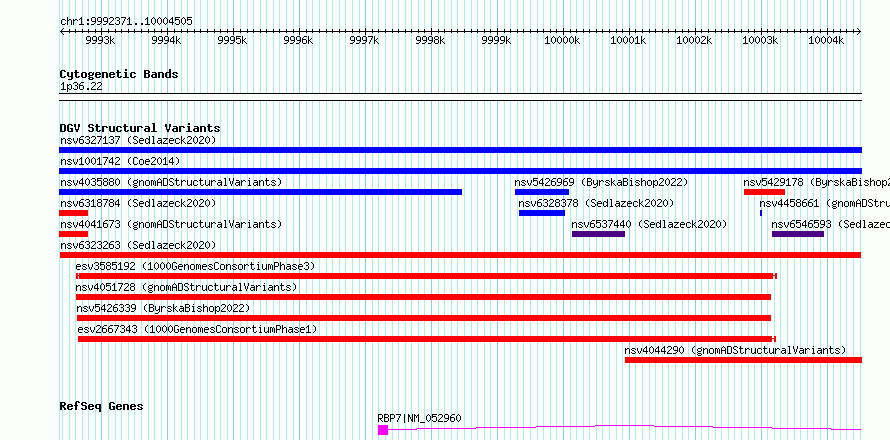Screen dimensions: 890x440
Task: Open nsv4051728 gnomAD variant label
Action: pyautogui.click(x=186, y=287)
